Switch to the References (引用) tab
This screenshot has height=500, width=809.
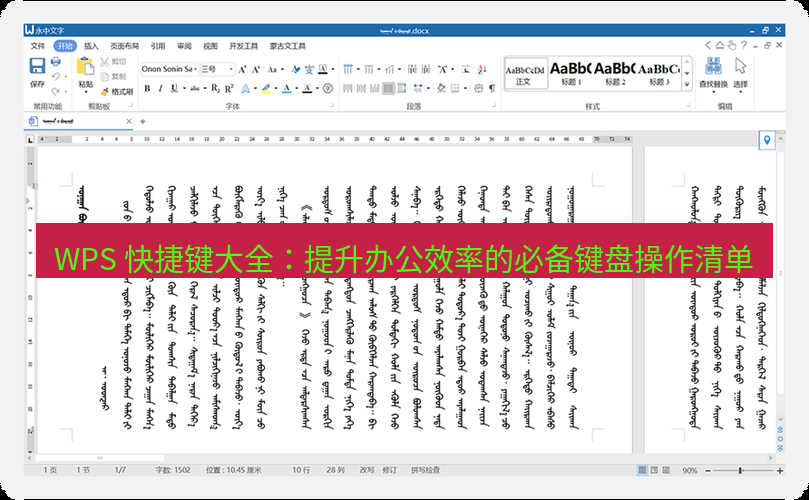[158, 46]
